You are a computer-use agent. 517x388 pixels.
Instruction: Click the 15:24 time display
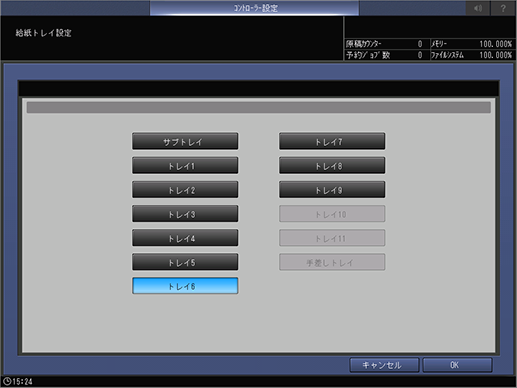pos(22,381)
